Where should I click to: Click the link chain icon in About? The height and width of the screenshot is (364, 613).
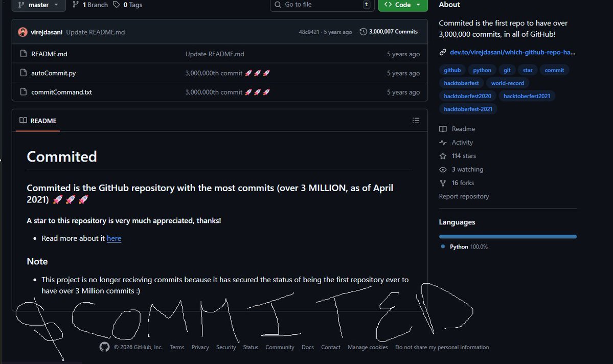click(x=443, y=52)
